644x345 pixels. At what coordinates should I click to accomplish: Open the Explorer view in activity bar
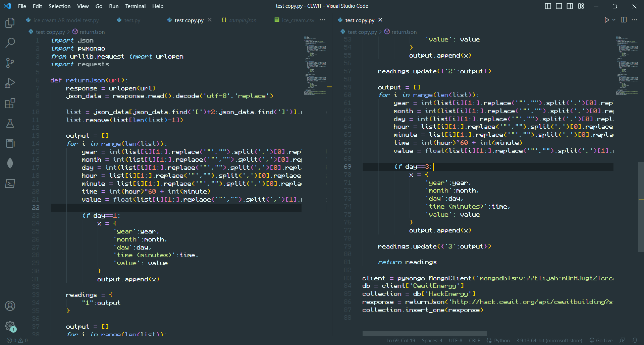coord(10,23)
